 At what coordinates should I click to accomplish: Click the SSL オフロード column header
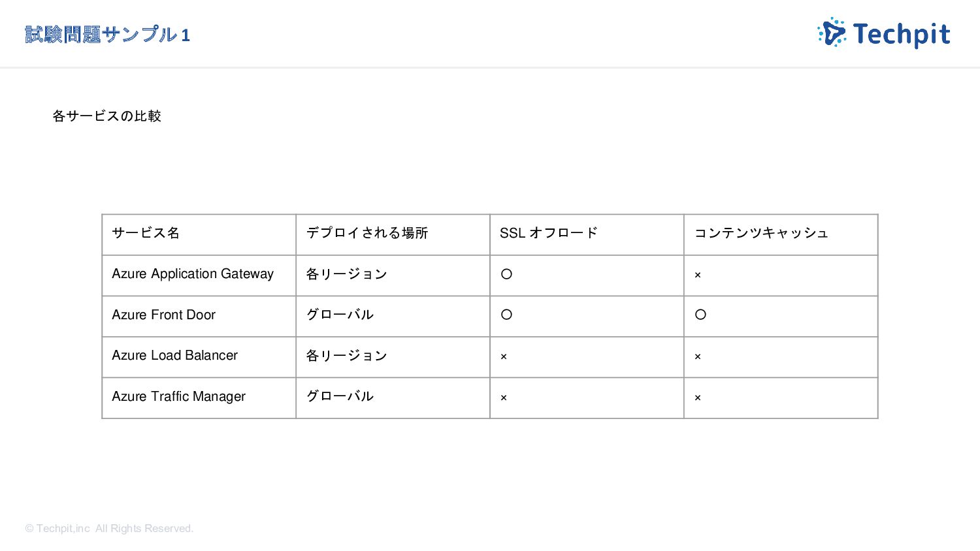click(587, 234)
